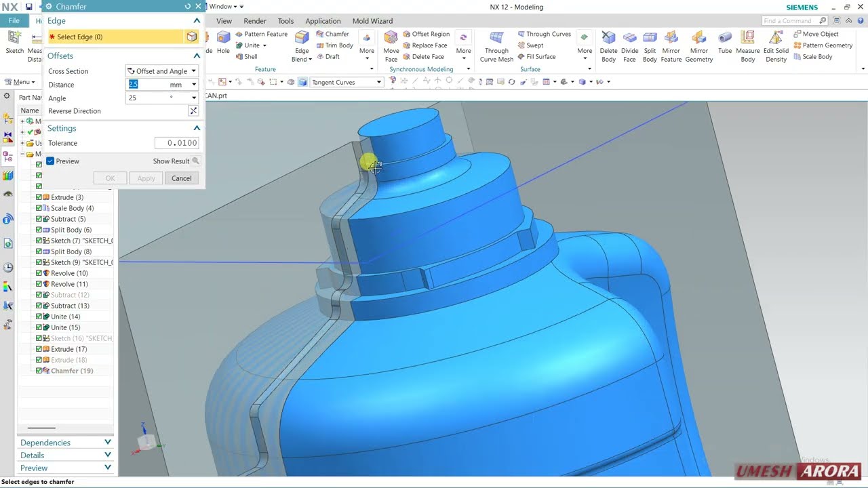Collapse the Offsets section
Image resolution: width=868 pixels, height=488 pixels.
(x=197, y=56)
